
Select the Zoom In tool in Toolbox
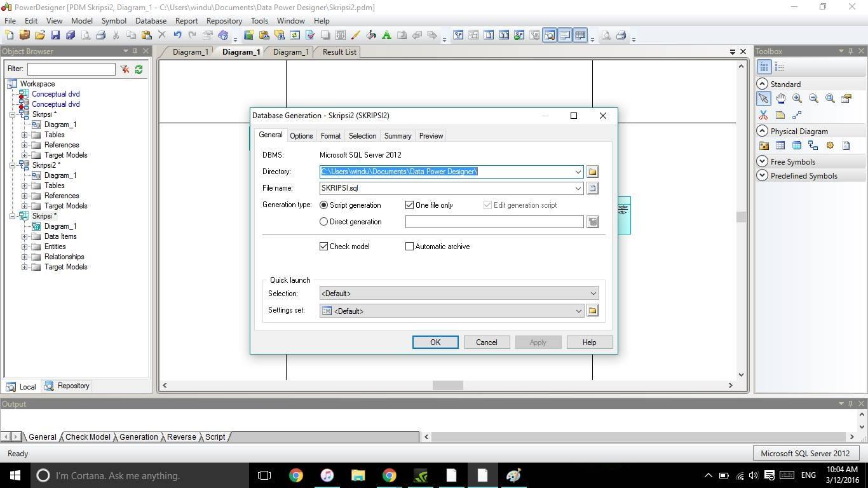click(797, 98)
